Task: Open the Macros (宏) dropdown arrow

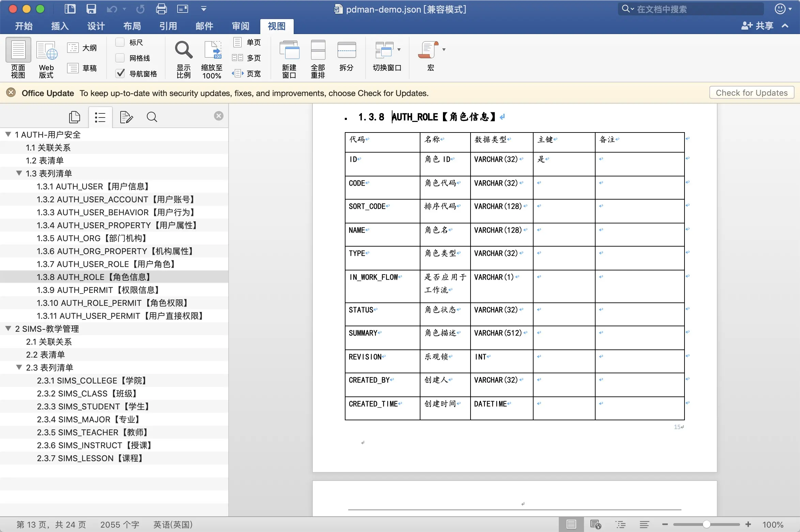Action: pos(444,50)
